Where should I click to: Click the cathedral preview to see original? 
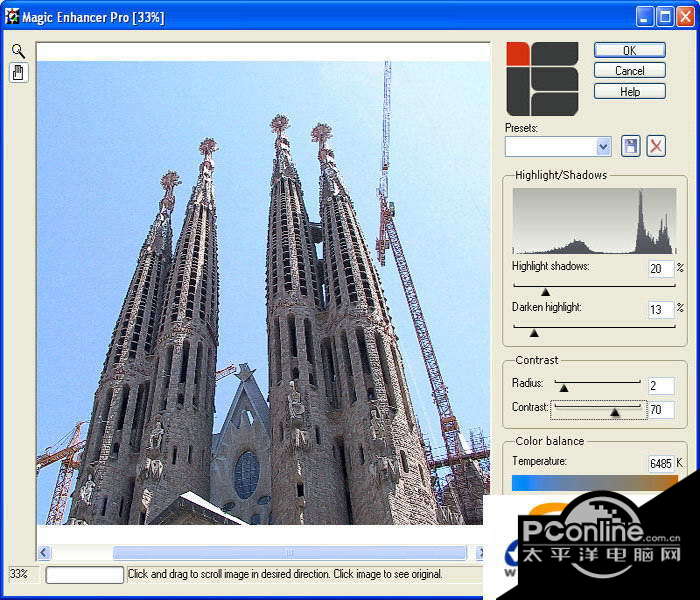tap(262, 300)
